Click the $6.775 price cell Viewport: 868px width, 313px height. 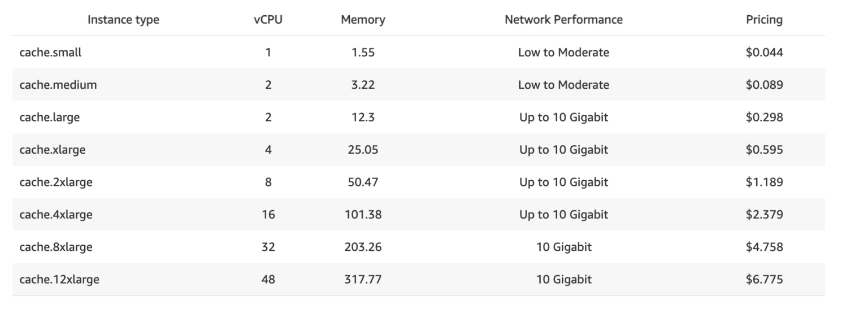coord(764,279)
